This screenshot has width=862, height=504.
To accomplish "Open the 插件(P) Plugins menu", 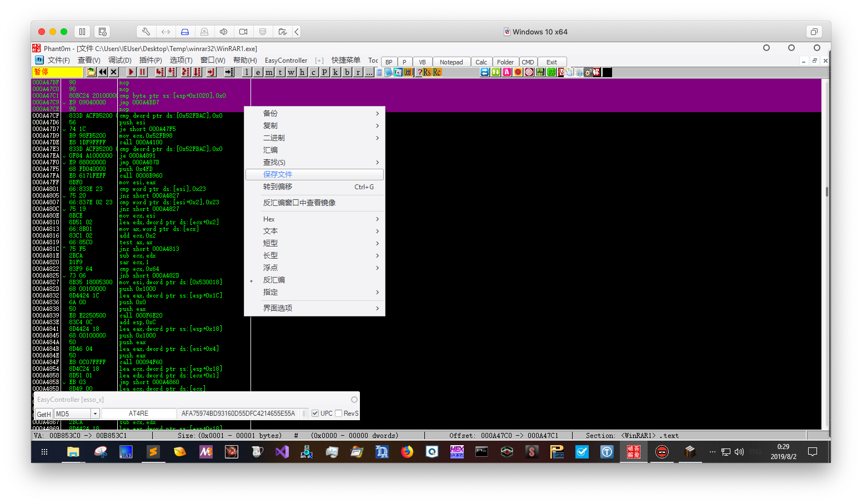I will click(x=150, y=60).
